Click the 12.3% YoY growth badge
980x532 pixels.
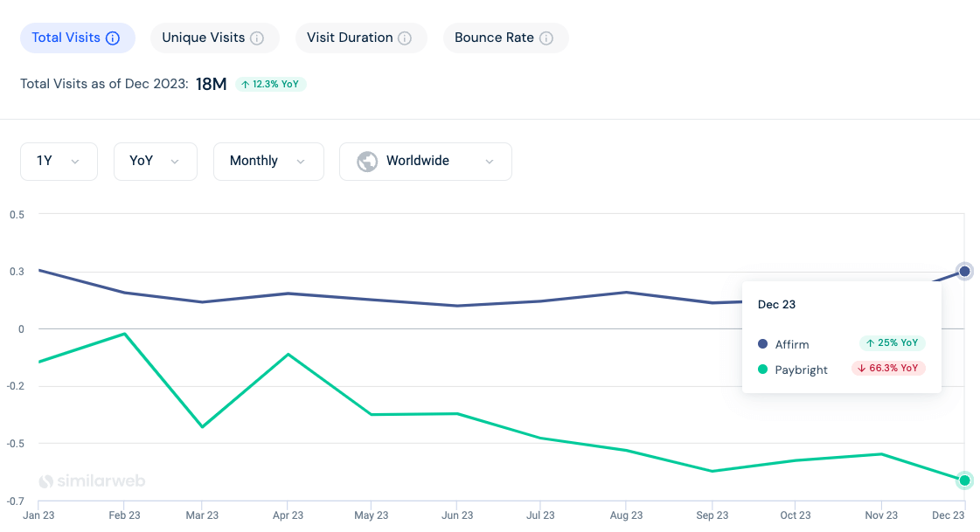(271, 85)
